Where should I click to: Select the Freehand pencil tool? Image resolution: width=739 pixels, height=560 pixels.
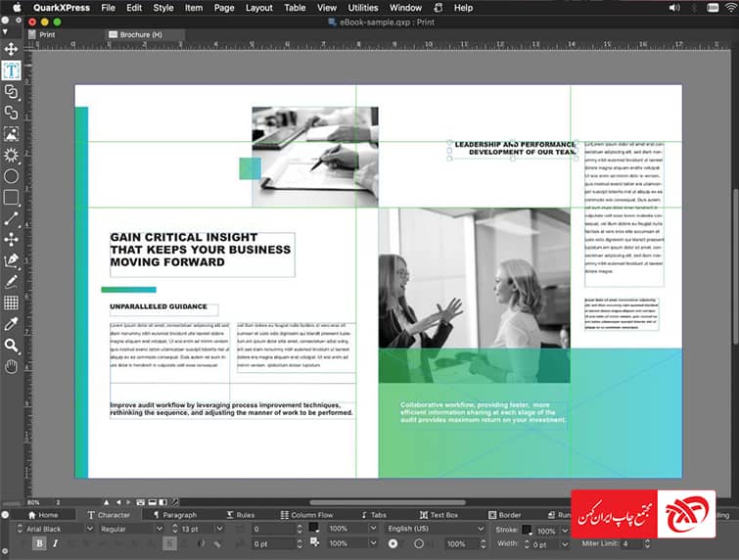click(x=11, y=282)
